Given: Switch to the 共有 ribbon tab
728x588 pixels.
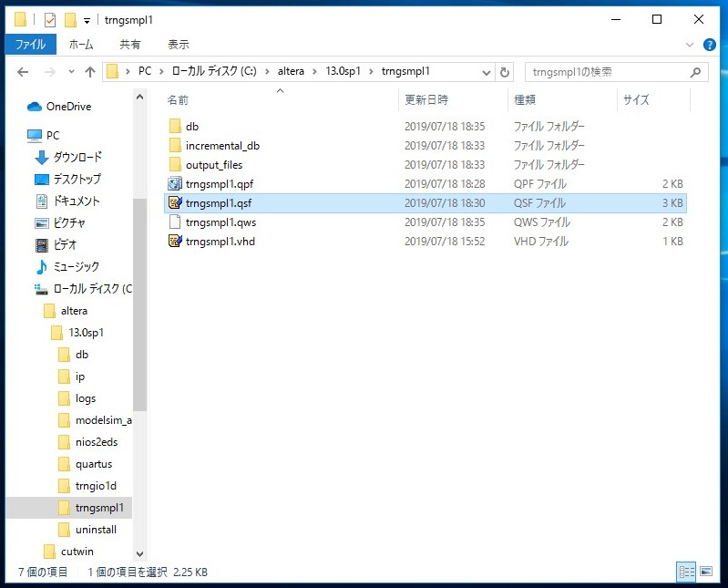Looking at the screenshot, I should point(130,45).
